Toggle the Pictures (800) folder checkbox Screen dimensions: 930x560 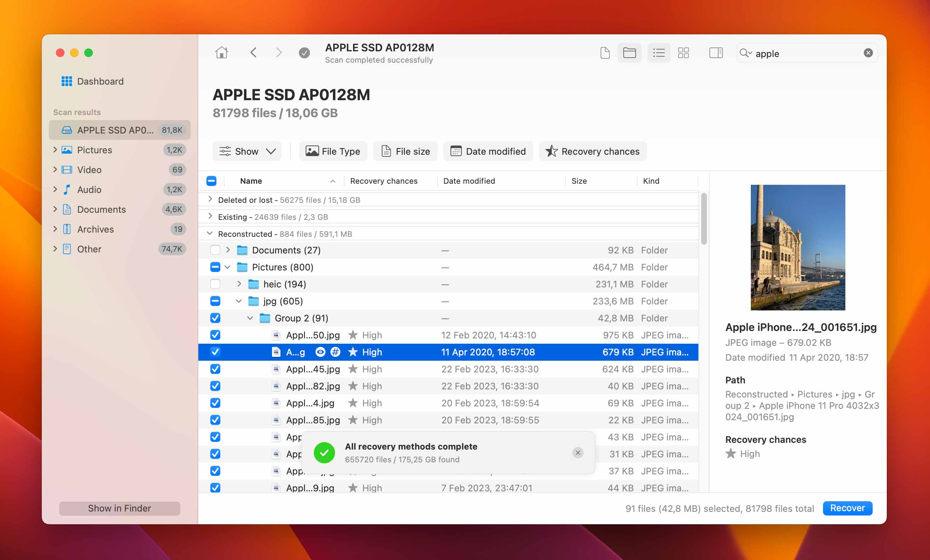pos(215,267)
